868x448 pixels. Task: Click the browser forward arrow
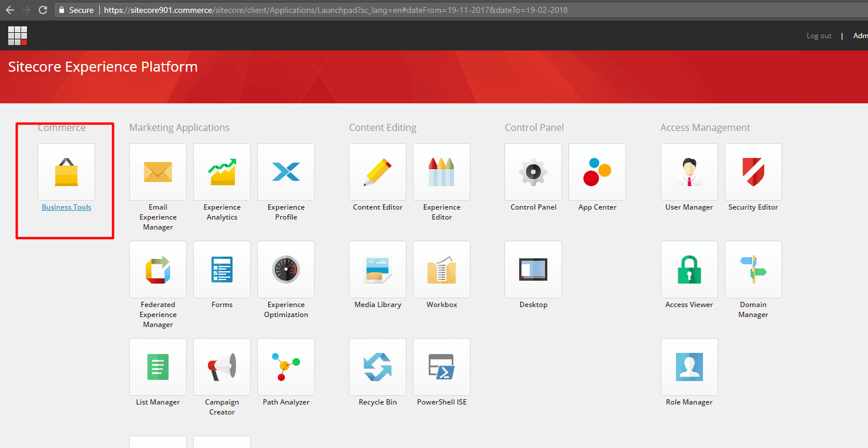click(x=26, y=10)
